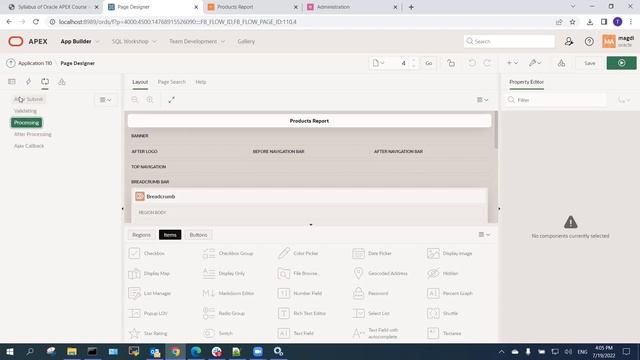Run the page with green play button
This screenshot has height=360, width=640.
(x=621, y=63)
